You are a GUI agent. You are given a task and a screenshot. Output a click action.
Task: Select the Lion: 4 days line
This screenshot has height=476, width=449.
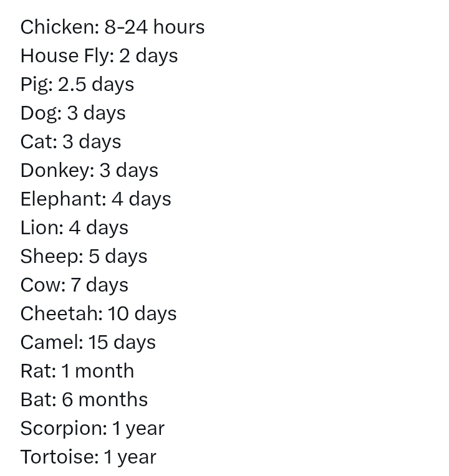(74, 228)
